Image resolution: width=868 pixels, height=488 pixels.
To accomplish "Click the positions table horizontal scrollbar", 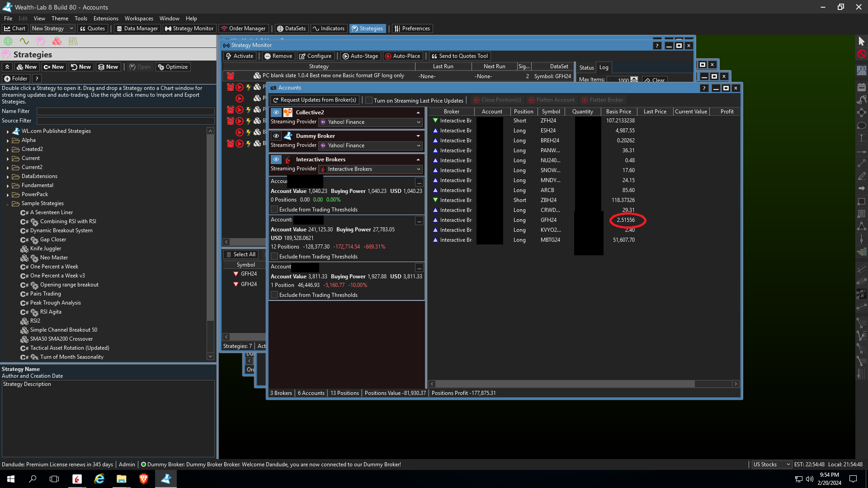I will (x=565, y=384).
